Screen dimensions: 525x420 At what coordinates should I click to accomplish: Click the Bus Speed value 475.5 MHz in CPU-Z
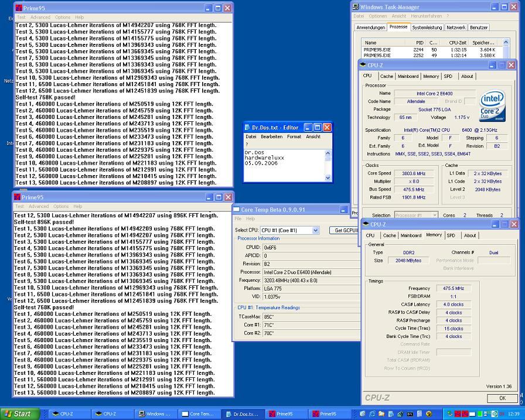[x=414, y=189]
